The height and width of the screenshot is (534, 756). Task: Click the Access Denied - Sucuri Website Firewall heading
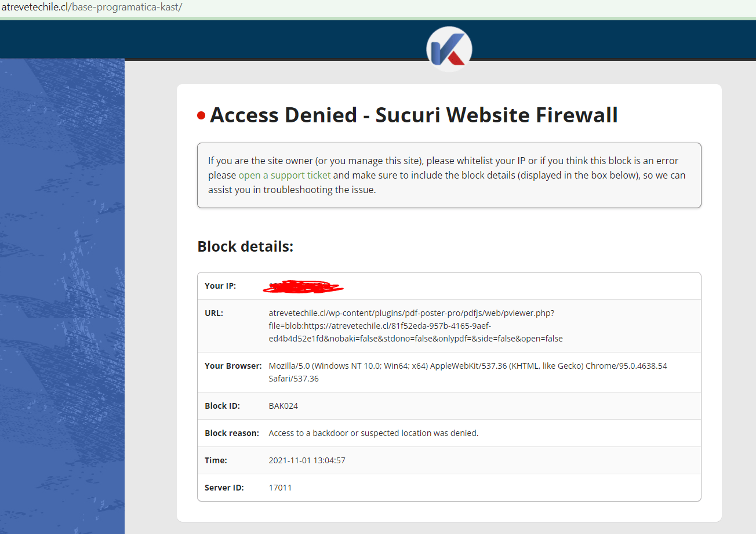[413, 115]
